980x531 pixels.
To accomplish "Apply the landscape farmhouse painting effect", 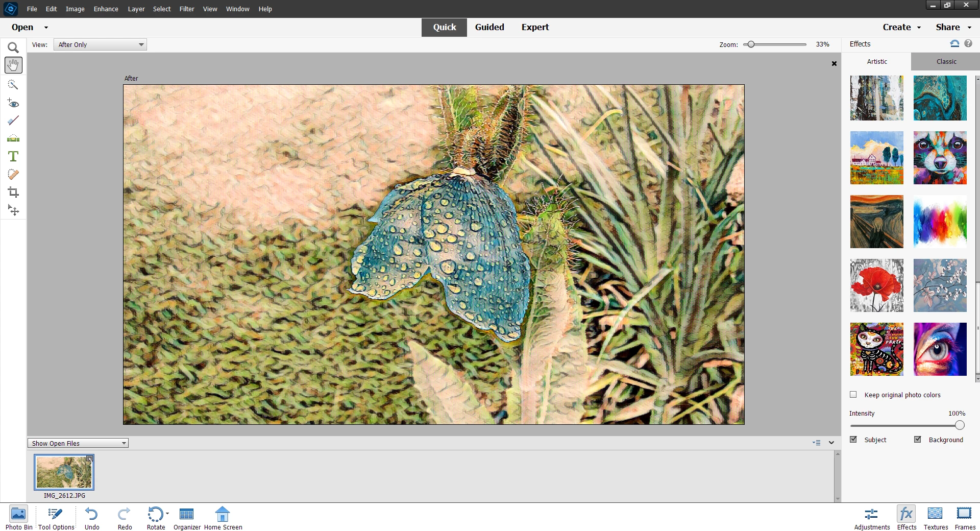I will tap(876, 158).
